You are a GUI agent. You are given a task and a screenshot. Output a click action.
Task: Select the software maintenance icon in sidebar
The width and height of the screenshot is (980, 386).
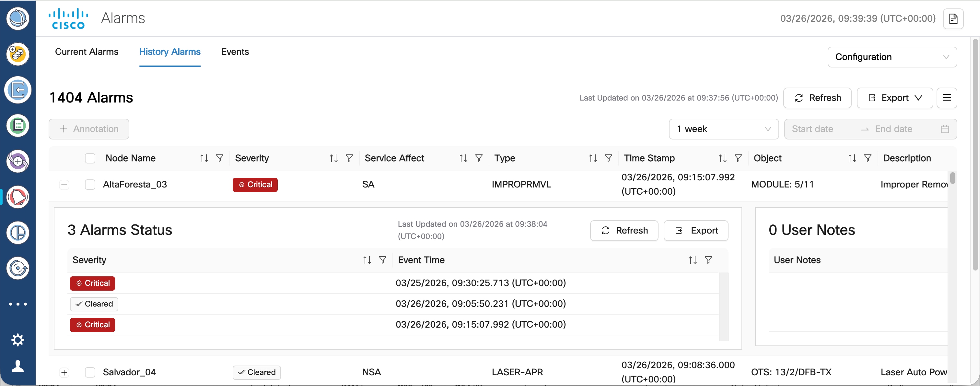[x=18, y=268]
